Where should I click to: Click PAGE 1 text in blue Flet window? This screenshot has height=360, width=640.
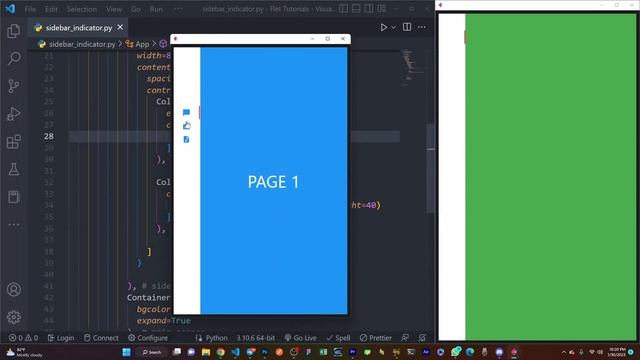pos(273,182)
